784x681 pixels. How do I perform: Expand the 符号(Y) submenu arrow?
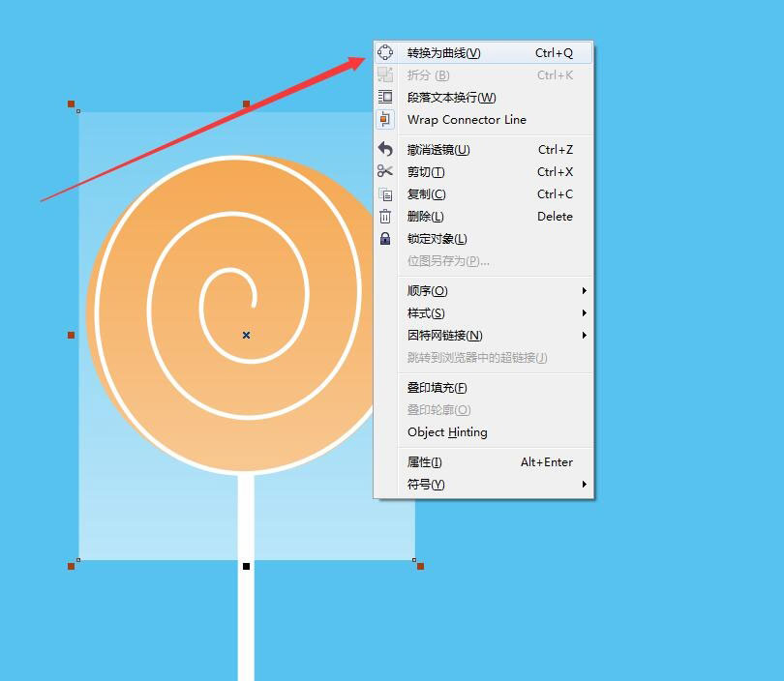click(x=584, y=484)
